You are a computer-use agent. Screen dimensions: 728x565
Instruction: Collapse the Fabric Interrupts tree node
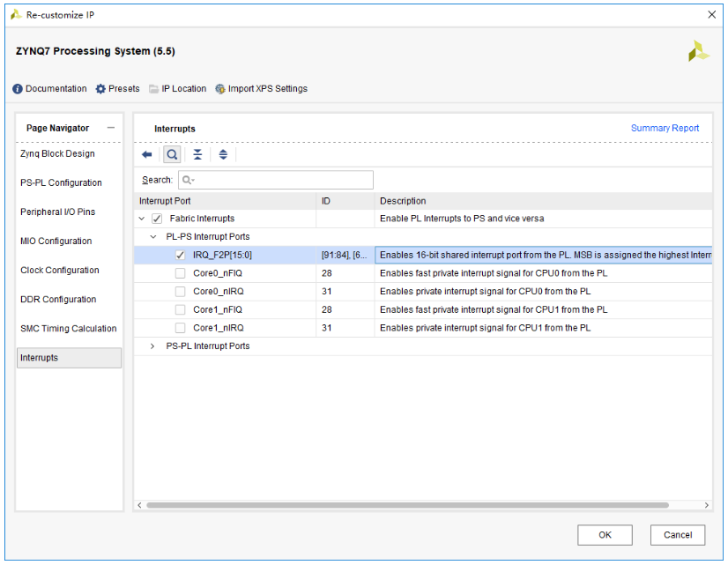pos(142,219)
